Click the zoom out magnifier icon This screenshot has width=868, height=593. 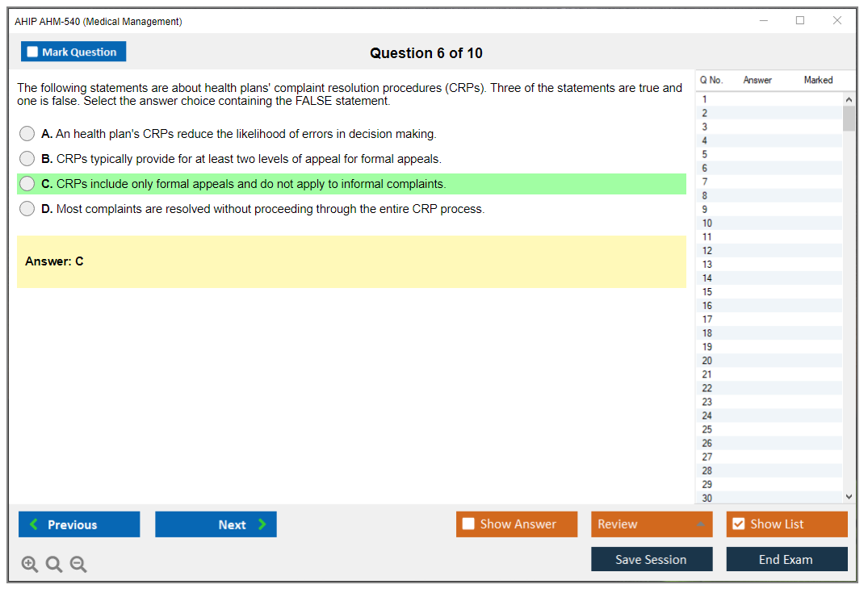[x=78, y=565]
